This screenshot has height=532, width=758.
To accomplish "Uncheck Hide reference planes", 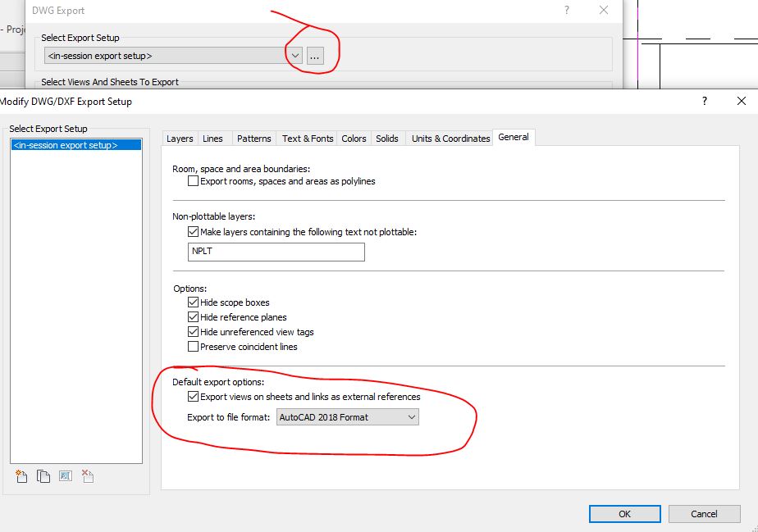I will (193, 317).
